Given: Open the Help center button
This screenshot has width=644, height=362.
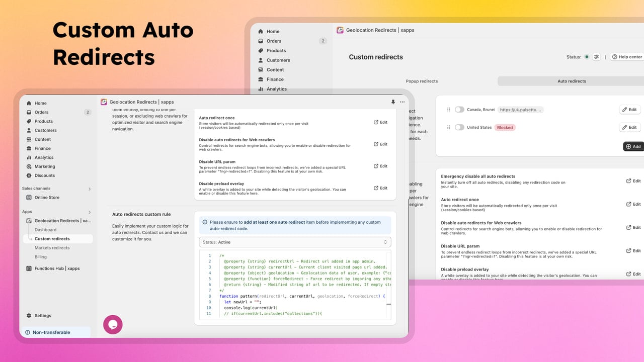Looking at the screenshot, I should coord(627,57).
